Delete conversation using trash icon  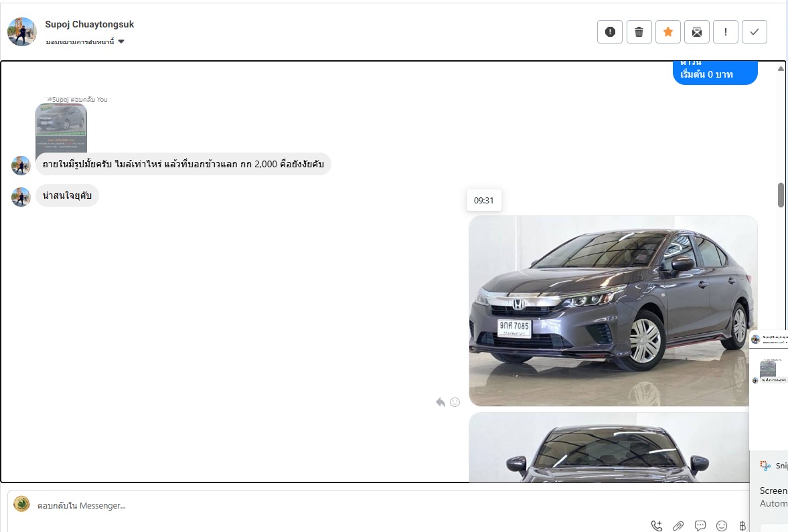[x=639, y=32]
